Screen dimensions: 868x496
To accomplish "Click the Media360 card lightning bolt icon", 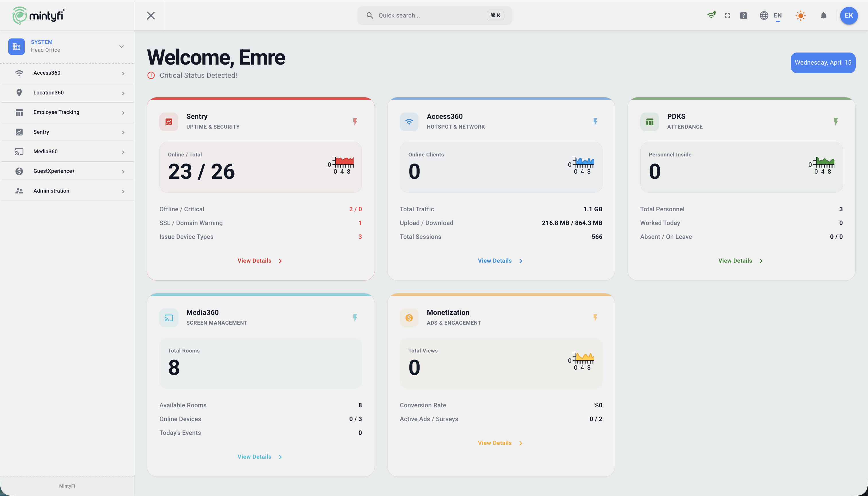I will point(355,318).
